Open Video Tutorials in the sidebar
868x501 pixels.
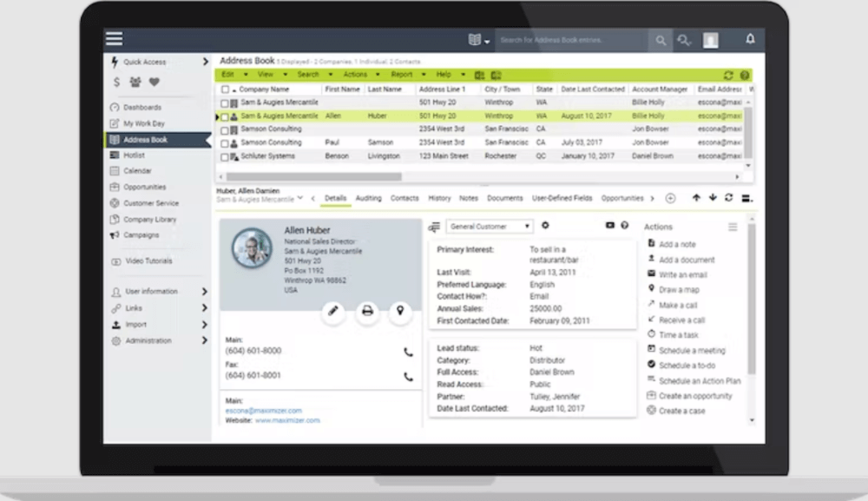148,260
